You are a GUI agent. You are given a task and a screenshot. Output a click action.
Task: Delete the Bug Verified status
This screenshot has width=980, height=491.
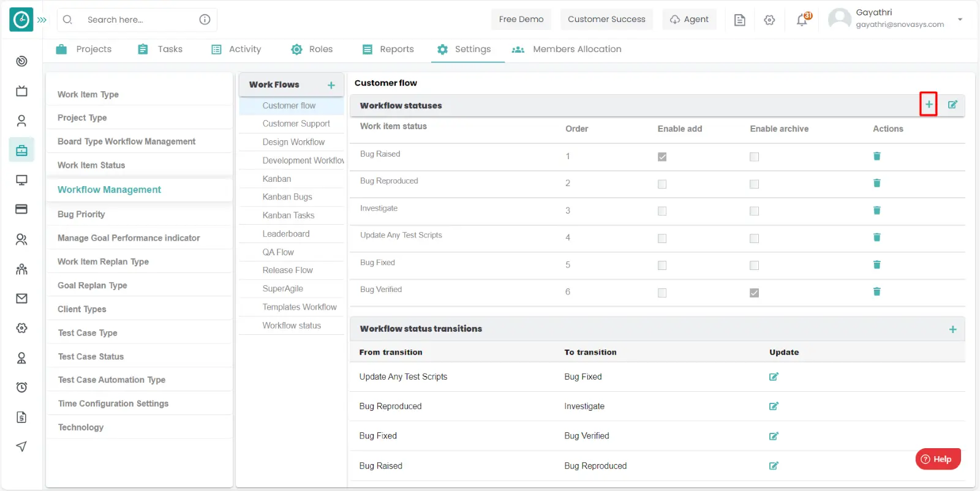click(x=876, y=291)
